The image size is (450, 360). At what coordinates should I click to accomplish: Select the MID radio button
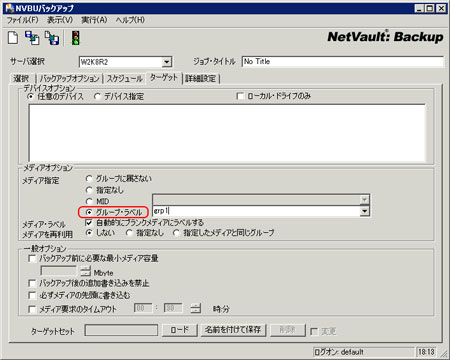pos(89,201)
